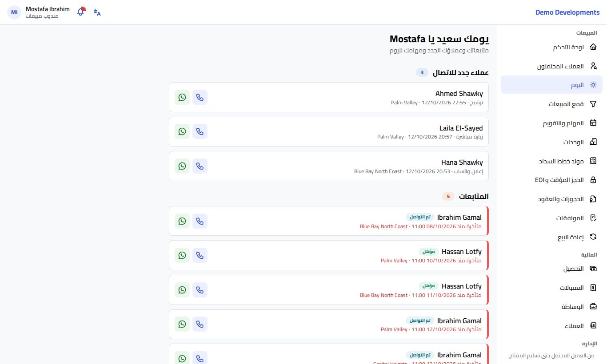This screenshot has width=607, height=364.
Task: Call Ibrahim Gamal from Blue Bay North Coast
Action: (x=200, y=221)
